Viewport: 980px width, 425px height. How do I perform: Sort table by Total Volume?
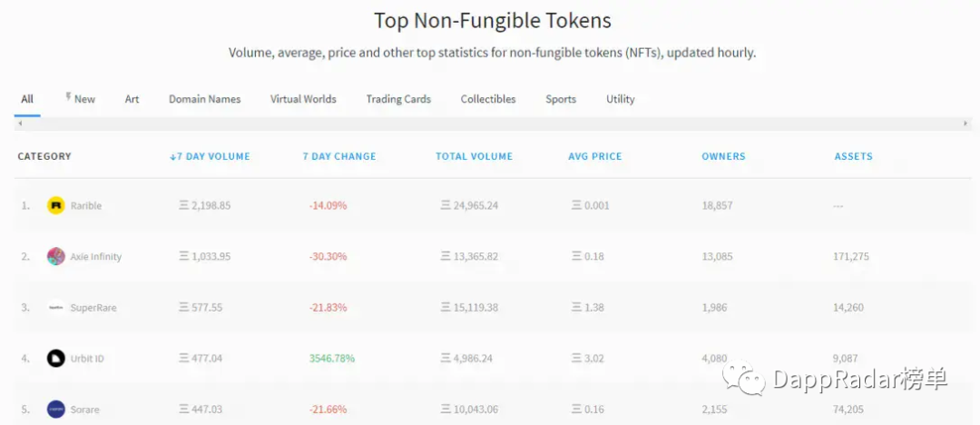click(474, 156)
